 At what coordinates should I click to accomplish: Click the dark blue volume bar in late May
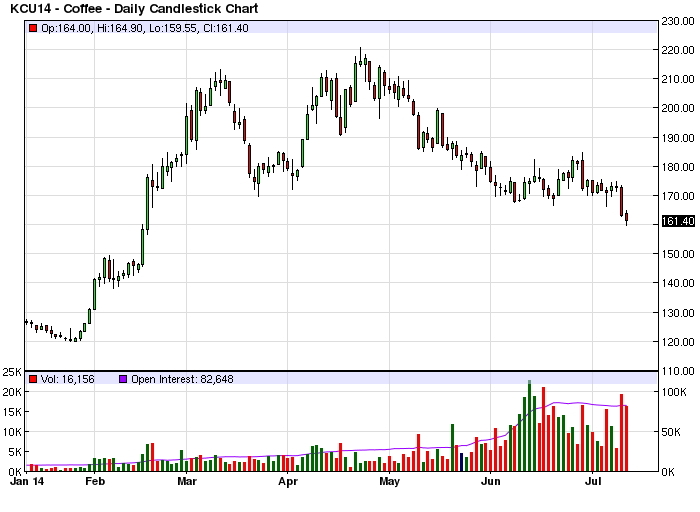pos(462,462)
